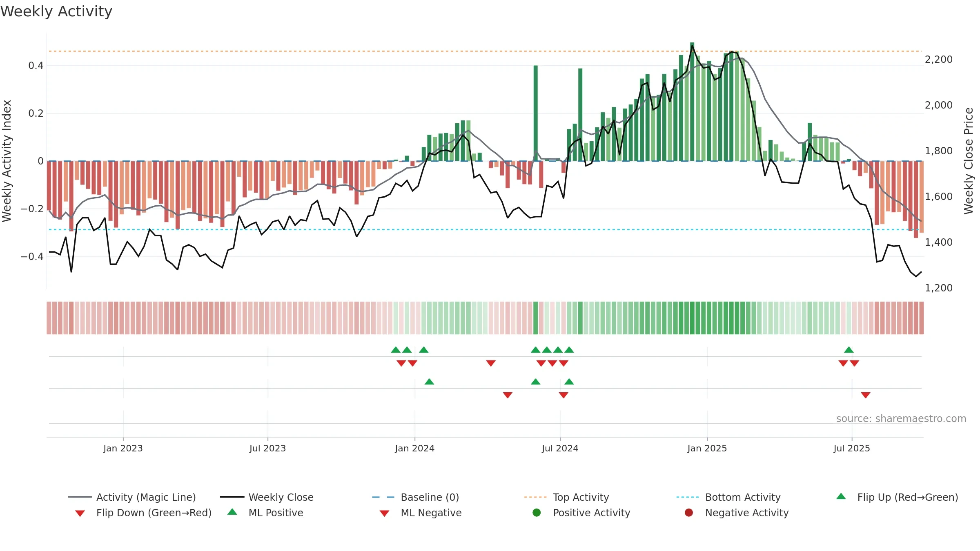The width and height of the screenshot is (980, 551).
Task: Click the Activity (Magic Line) legend entry
Action: click(132, 497)
